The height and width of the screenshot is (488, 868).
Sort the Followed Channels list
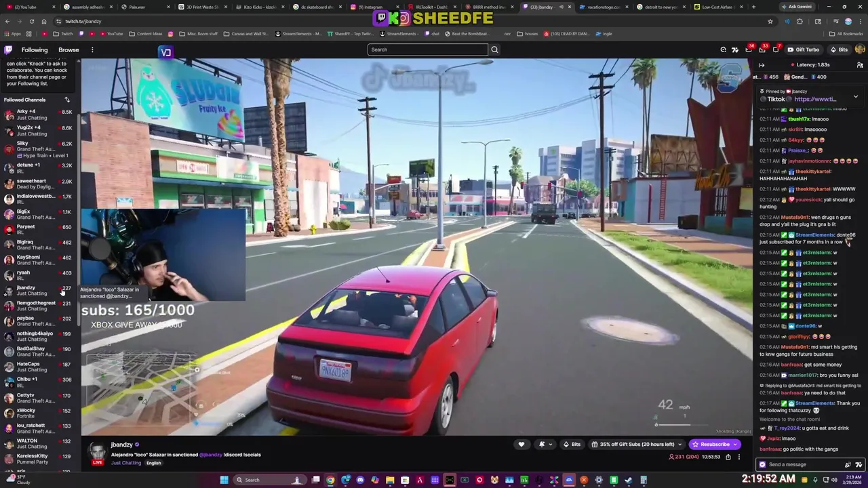coord(67,100)
